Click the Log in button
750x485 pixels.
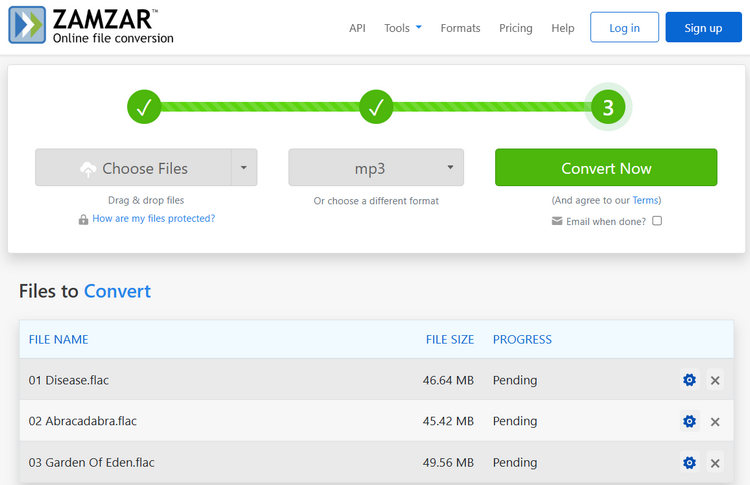[x=624, y=27]
